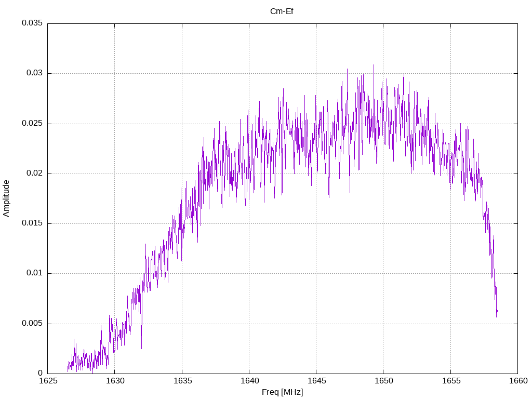
Task: Click the y-axis tick label 0.005
Action: [x=32, y=323]
